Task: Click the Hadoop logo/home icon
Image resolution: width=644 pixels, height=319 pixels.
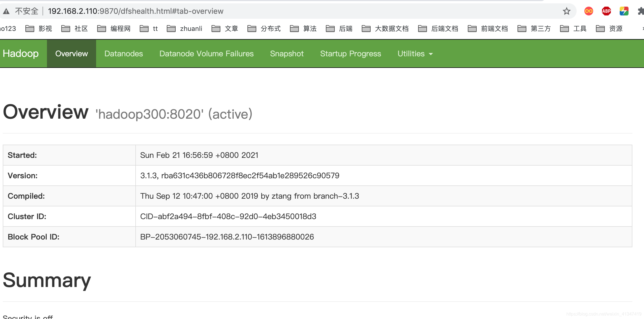Action: 21,54
